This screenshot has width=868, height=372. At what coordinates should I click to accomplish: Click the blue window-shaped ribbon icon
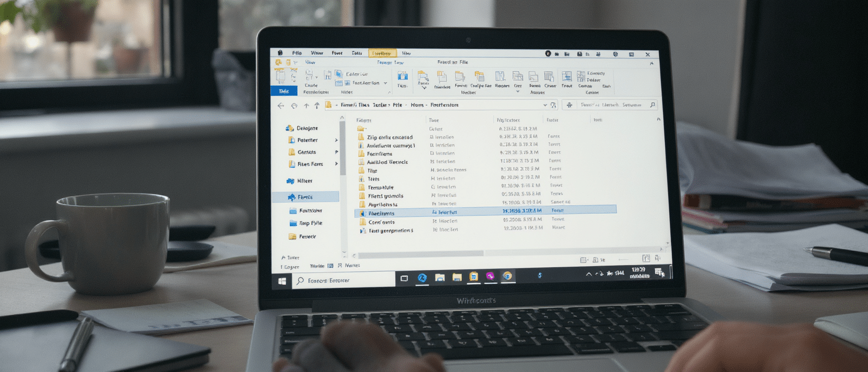402,76
